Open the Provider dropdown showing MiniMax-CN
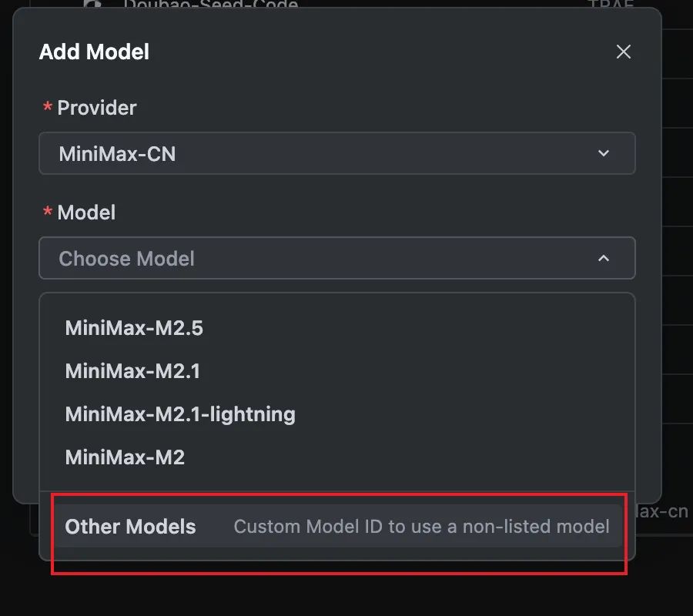 point(337,153)
